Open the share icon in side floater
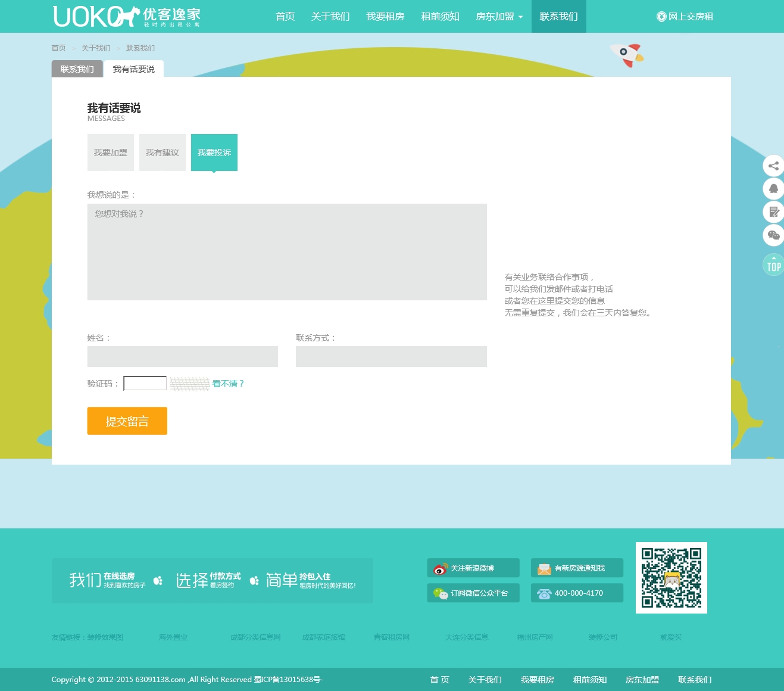The height and width of the screenshot is (691, 784). click(773, 166)
